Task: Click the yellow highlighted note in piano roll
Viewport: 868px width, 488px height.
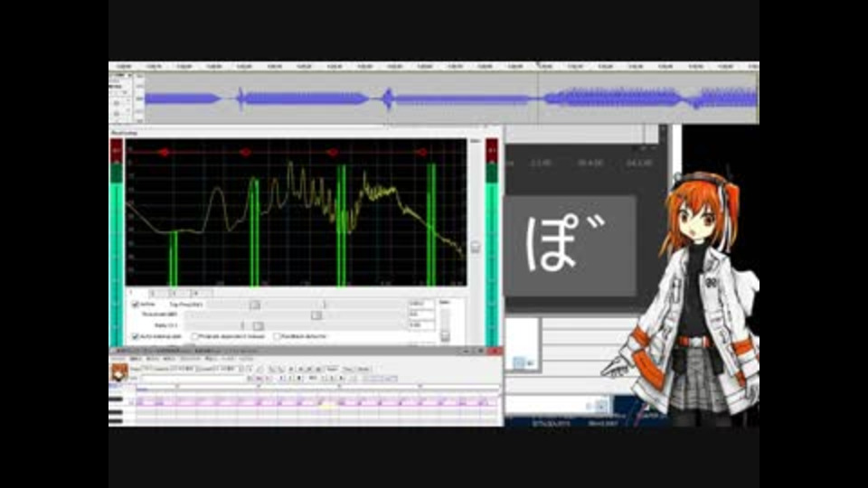Action: [x=326, y=406]
